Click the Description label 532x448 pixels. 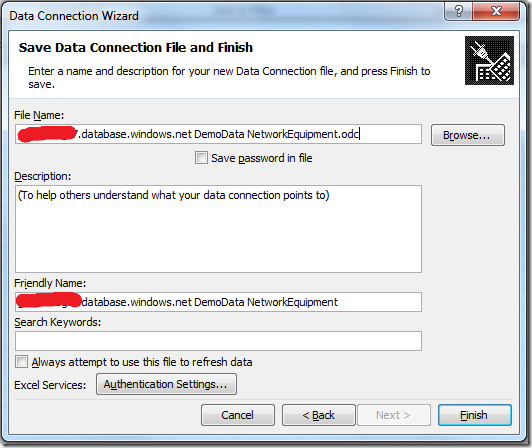click(x=43, y=176)
